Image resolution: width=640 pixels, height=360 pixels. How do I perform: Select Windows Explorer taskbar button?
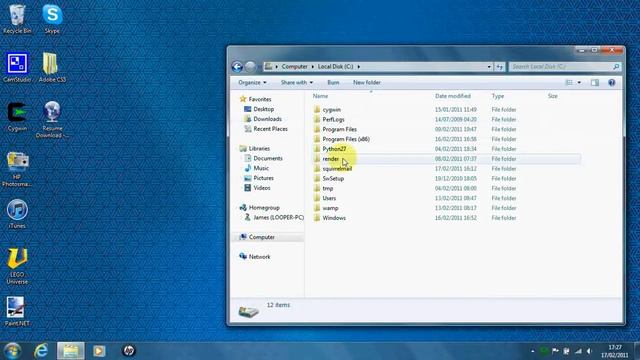[71, 351]
